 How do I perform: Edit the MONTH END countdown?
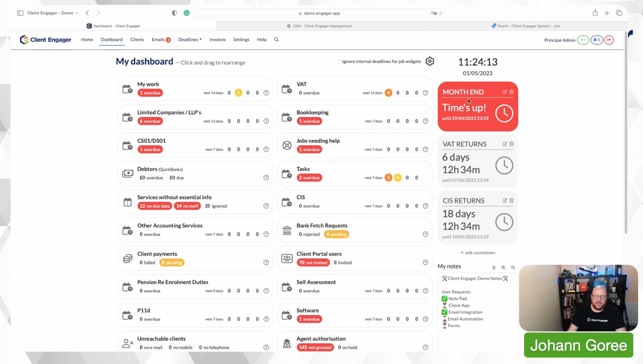505,92
